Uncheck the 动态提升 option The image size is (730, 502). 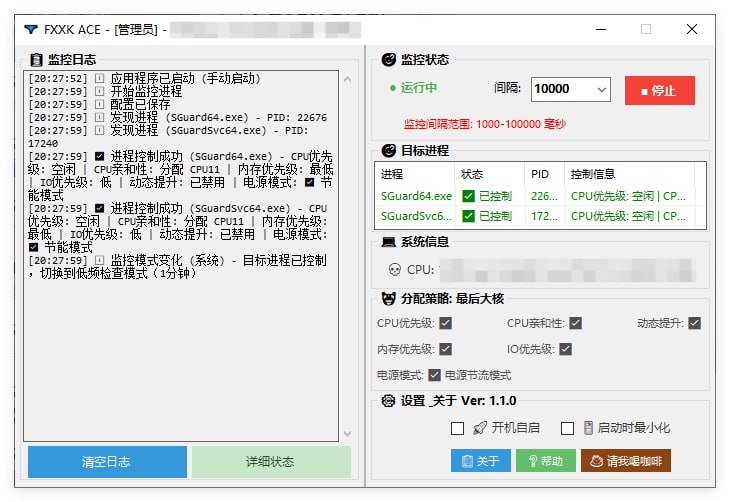coord(695,323)
